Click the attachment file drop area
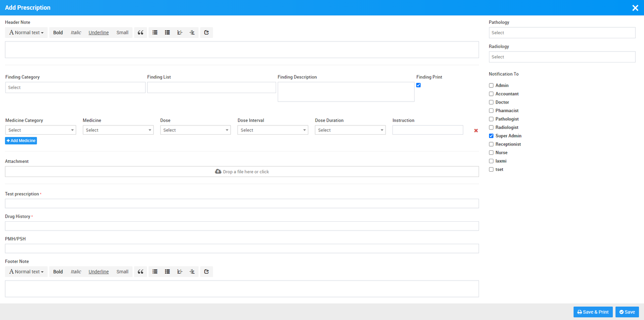Image resolution: width=644 pixels, height=320 pixels. pos(242,172)
